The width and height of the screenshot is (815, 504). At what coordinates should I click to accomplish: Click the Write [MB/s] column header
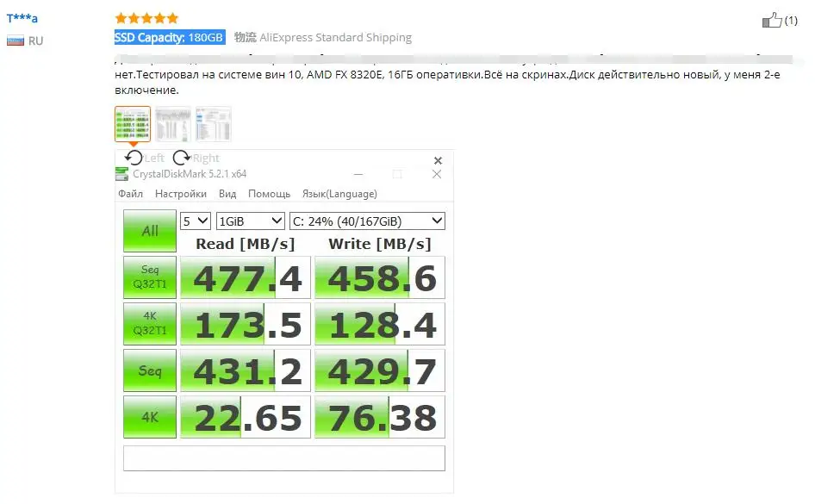[380, 244]
